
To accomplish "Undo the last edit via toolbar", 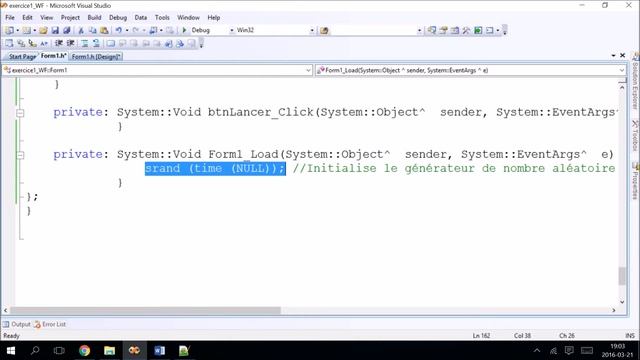I will point(118,30).
